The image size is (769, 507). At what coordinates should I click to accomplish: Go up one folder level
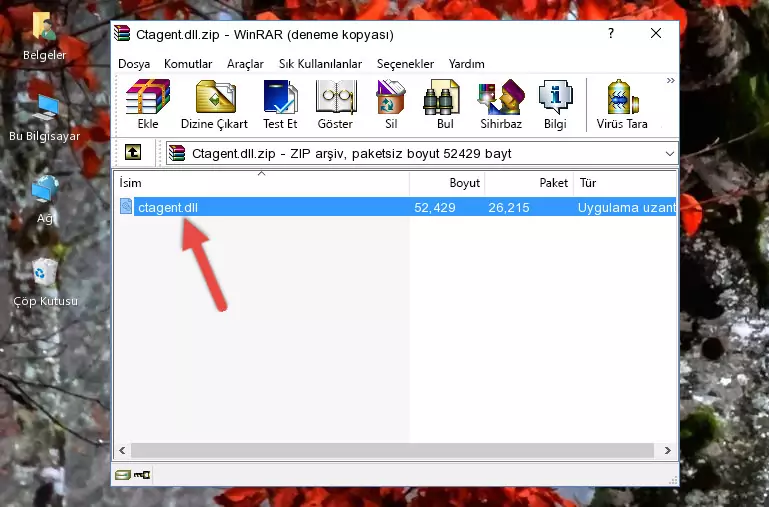pos(133,152)
